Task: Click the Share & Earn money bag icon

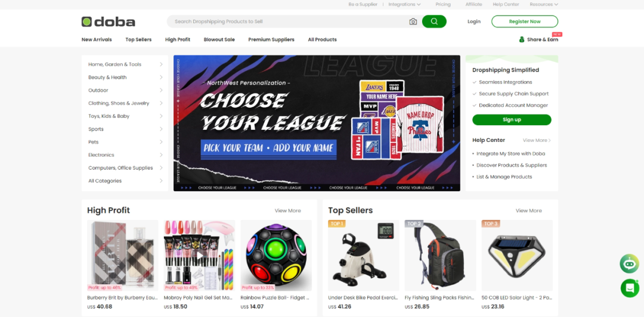Action: pyautogui.click(x=522, y=39)
